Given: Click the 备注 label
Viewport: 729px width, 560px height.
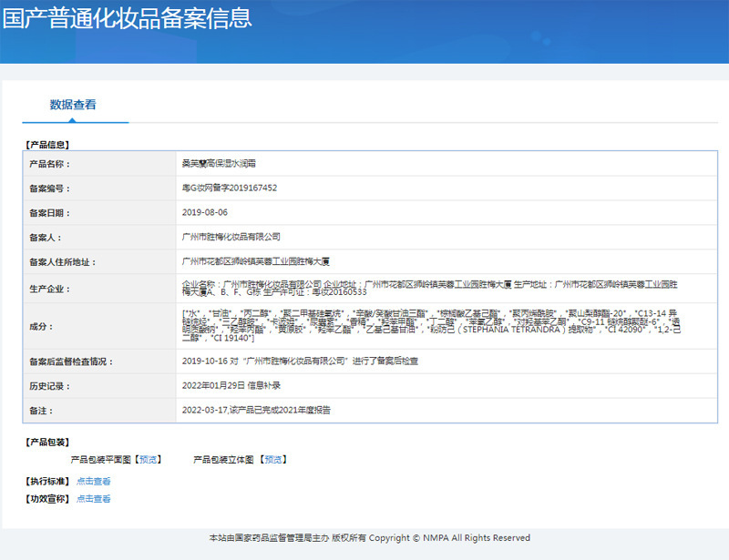Looking at the screenshot, I should pyautogui.click(x=41, y=411).
